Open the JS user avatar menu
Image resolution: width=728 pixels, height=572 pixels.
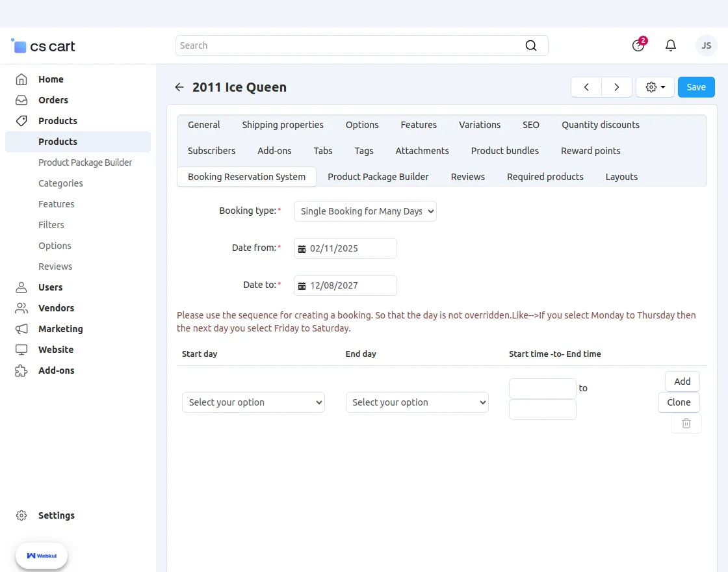tap(706, 45)
